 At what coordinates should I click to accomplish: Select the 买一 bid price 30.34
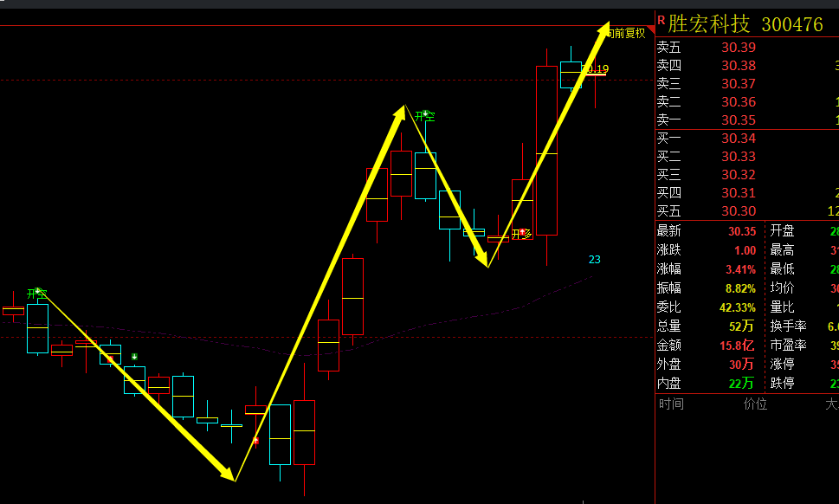[x=738, y=139]
